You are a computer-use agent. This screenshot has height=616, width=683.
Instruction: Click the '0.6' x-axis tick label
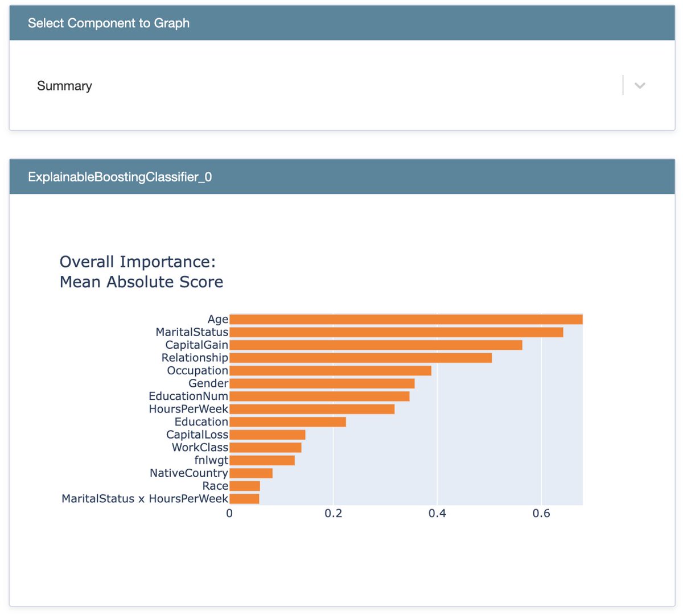point(541,514)
